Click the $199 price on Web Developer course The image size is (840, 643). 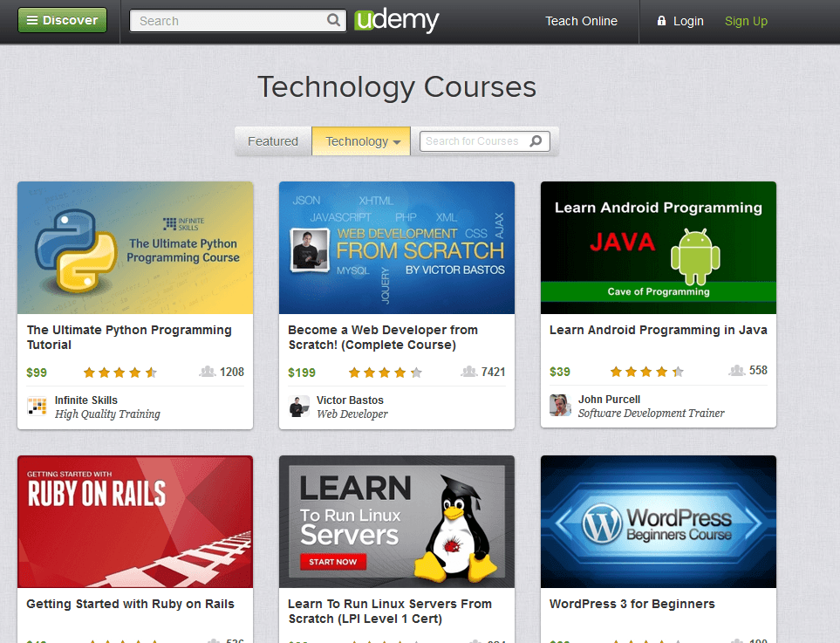pos(302,373)
